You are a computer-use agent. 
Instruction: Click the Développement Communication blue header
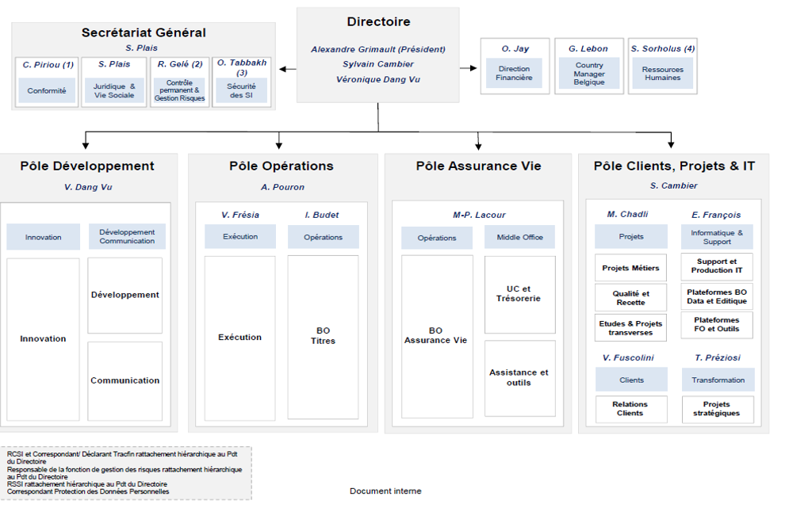click(x=127, y=237)
